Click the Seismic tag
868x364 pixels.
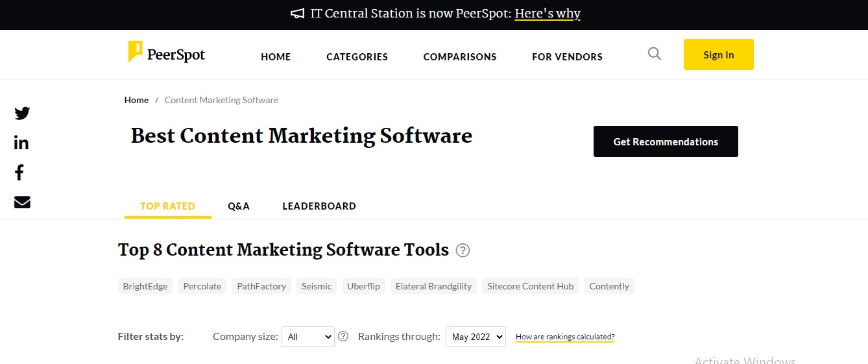(317, 286)
